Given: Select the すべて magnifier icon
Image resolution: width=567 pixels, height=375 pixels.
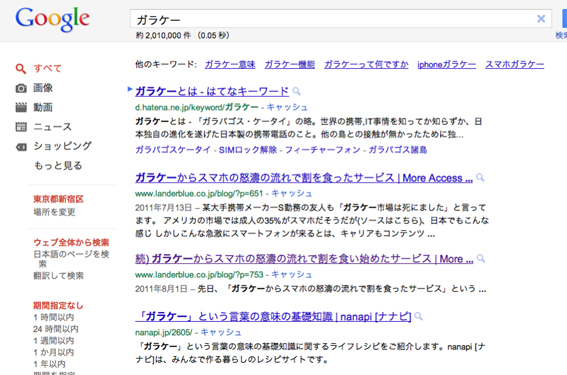Looking at the screenshot, I should [x=21, y=69].
